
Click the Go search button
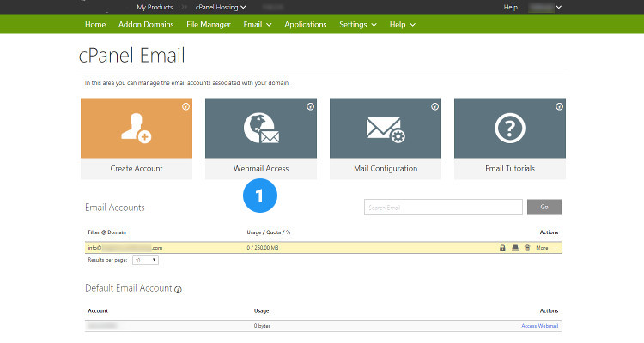click(544, 208)
